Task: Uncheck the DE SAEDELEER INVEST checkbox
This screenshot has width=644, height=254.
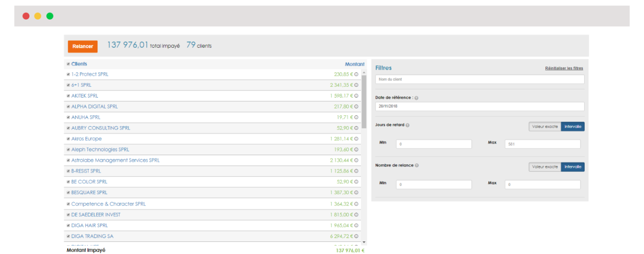Action: (68, 215)
